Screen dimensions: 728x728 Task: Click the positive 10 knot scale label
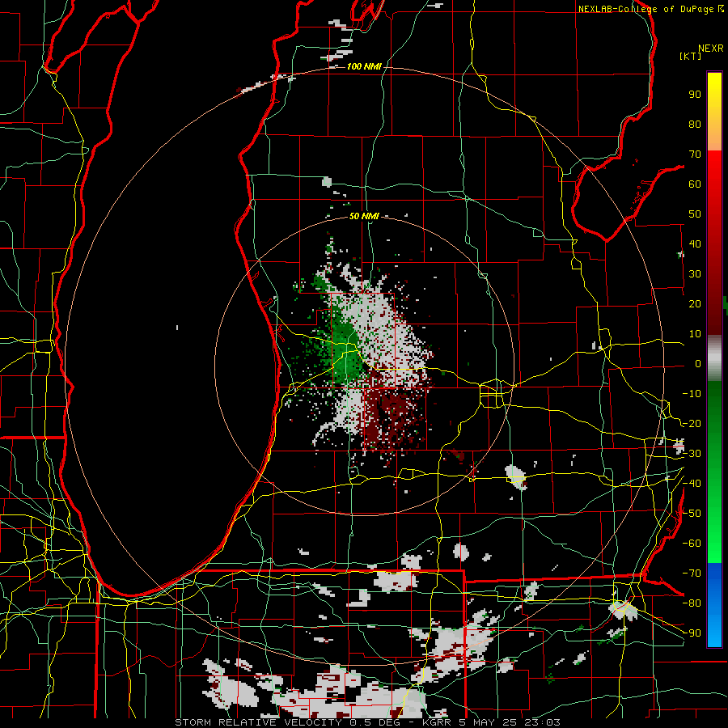pyautogui.click(x=695, y=334)
